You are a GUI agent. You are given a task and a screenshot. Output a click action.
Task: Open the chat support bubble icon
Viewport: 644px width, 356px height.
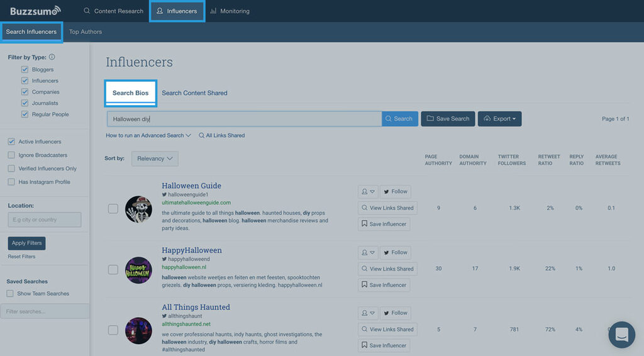621,335
